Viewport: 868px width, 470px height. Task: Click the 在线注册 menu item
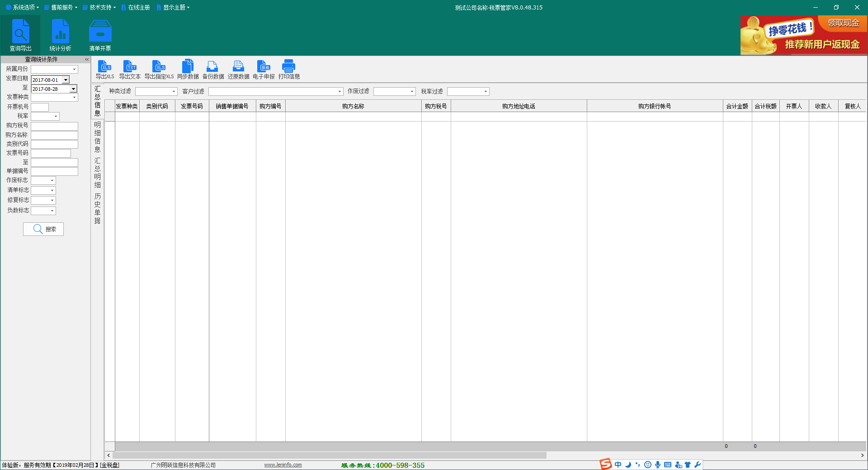136,7
